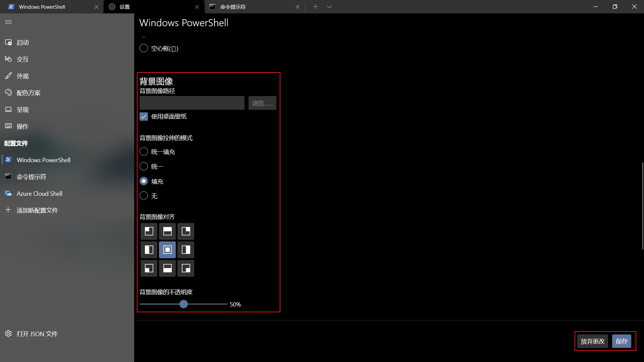Open the new tab dropdown chevron

pos(329,6)
